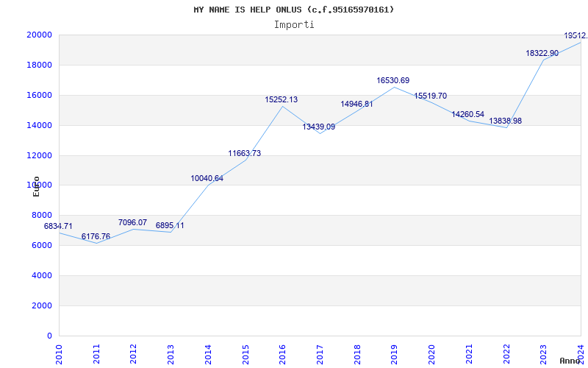Select data label 15252.13

(x=282, y=99)
